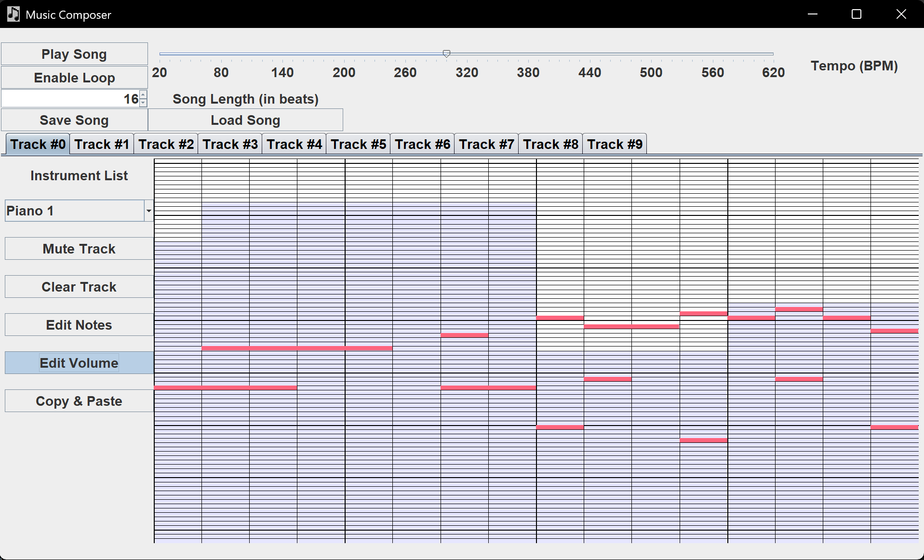Image resolution: width=924 pixels, height=560 pixels.
Task: Switch to Track #1 tab
Action: tap(102, 144)
